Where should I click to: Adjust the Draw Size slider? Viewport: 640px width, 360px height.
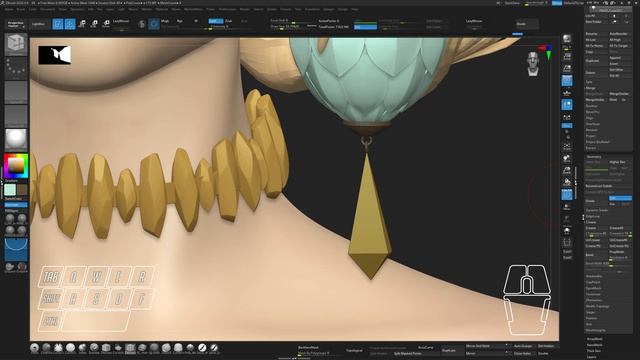pos(287,27)
